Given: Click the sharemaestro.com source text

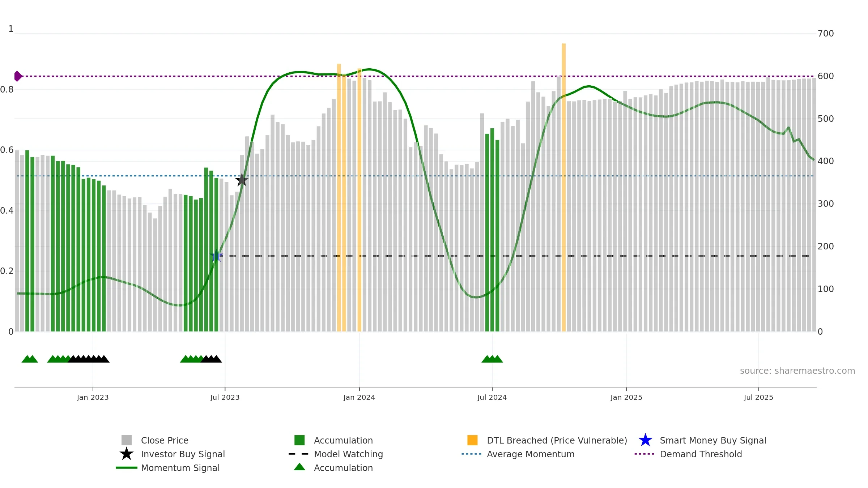Looking at the screenshot, I should tap(797, 371).
